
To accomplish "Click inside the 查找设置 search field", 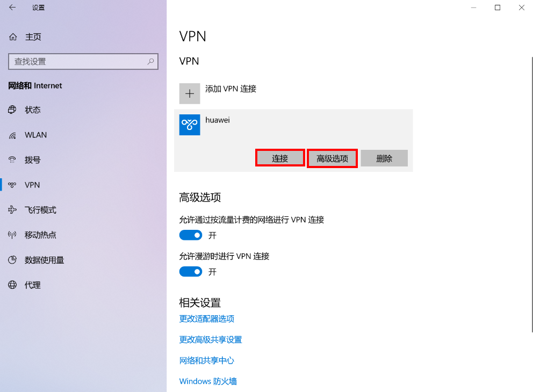I will click(x=83, y=61).
